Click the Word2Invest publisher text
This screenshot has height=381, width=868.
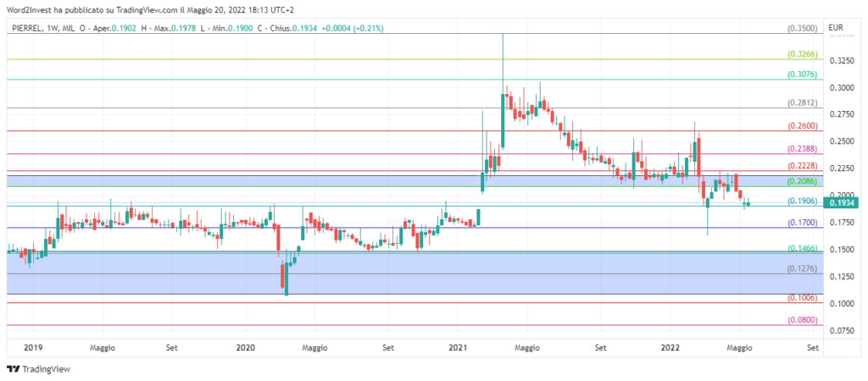31,9
